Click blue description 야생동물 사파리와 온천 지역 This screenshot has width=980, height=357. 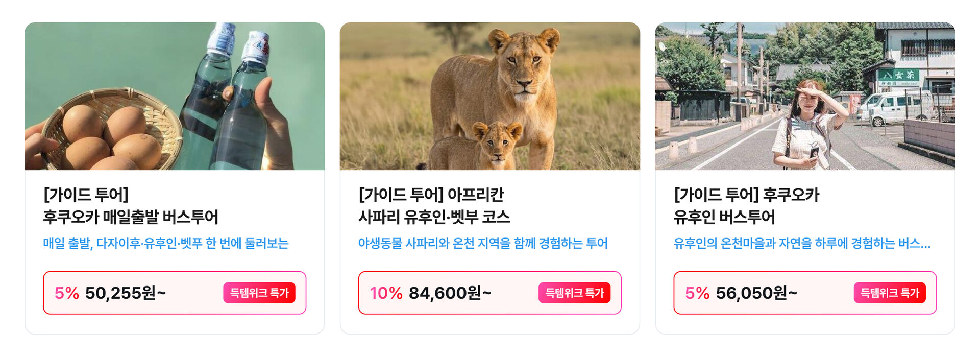(x=483, y=243)
